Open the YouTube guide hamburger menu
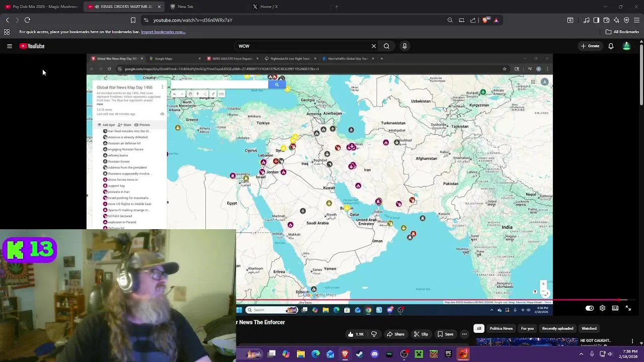The width and height of the screenshot is (644, 362). [x=9, y=46]
